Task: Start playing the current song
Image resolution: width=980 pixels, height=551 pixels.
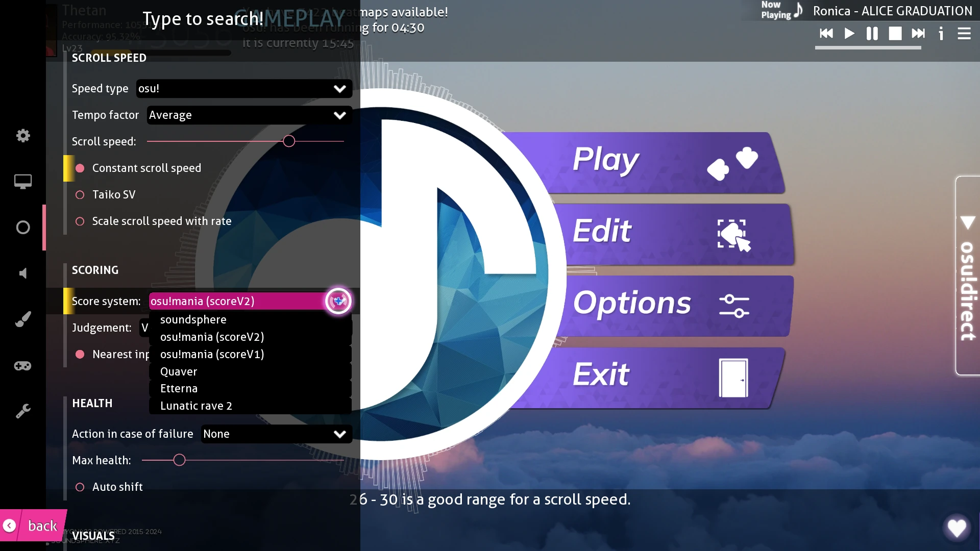Action: [849, 34]
